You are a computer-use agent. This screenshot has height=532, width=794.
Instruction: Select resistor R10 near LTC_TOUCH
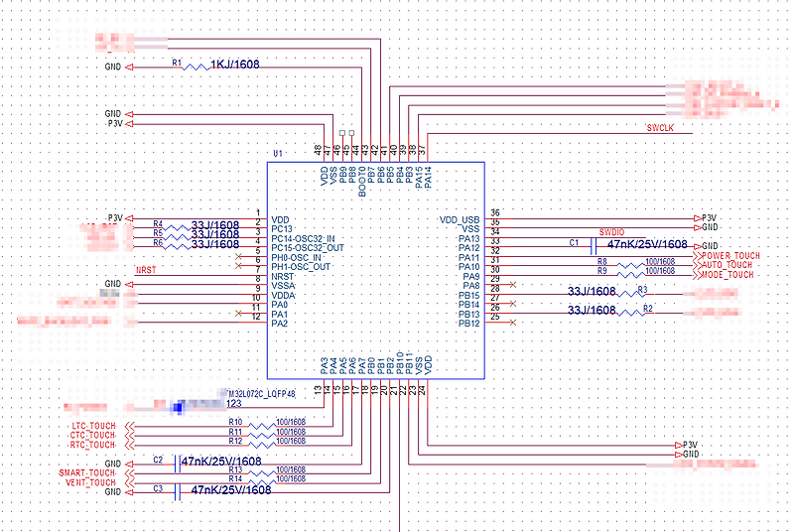(262, 426)
